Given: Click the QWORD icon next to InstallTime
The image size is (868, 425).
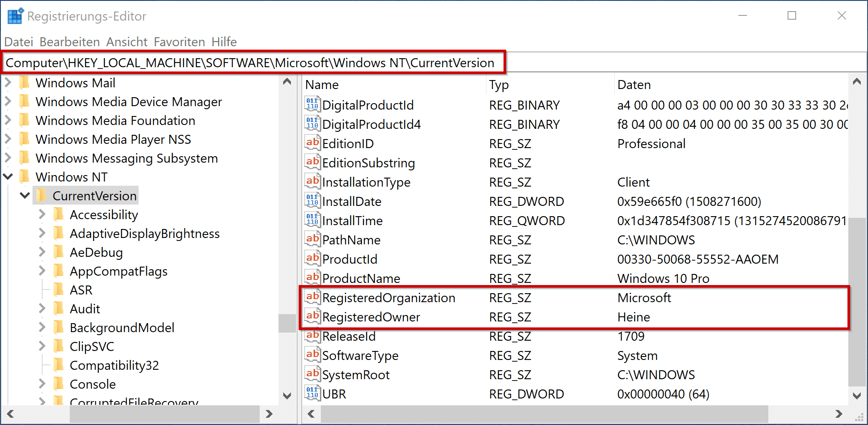Looking at the screenshot, I should 312,220.
